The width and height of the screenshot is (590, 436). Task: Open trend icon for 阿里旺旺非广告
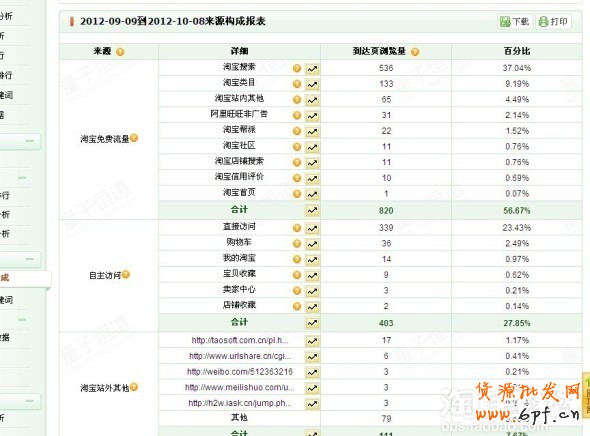click(312, 116)
